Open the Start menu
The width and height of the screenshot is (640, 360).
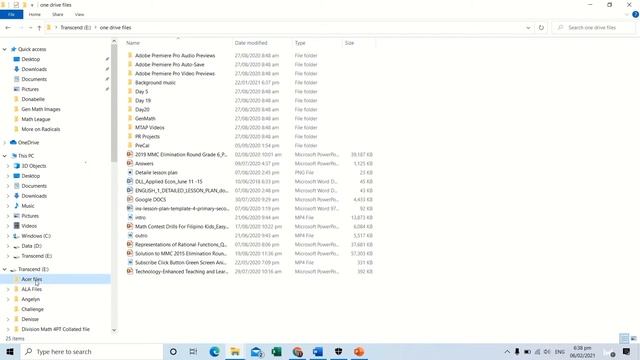[x=10, y=352]
